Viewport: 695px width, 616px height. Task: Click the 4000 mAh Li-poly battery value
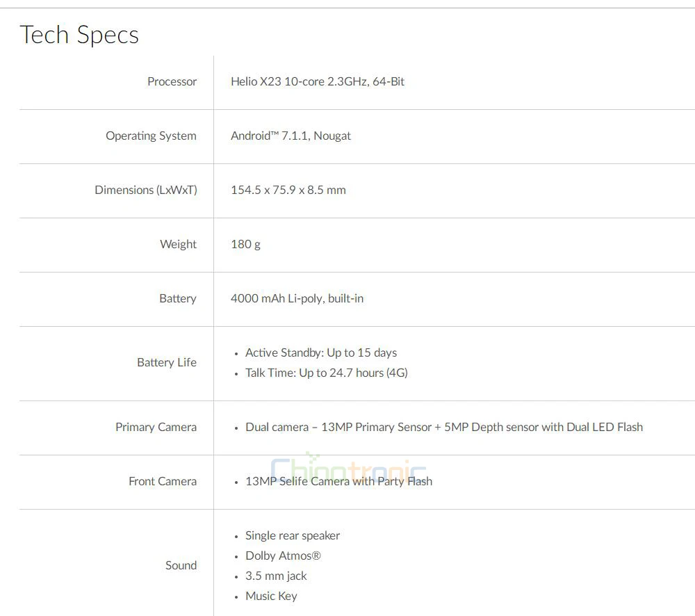pos(297,298)
